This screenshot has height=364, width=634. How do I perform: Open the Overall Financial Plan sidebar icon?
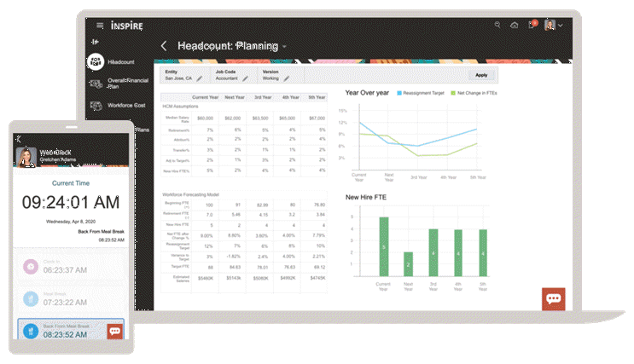point(96,84)
